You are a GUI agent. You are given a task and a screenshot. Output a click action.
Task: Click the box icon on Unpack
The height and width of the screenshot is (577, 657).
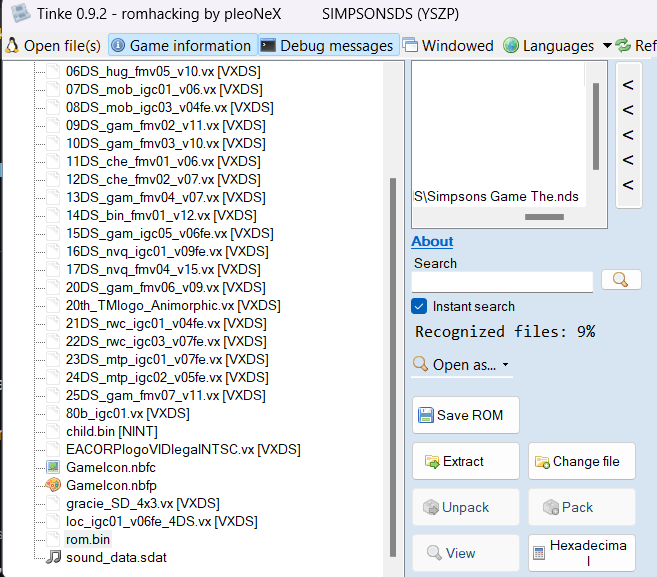430,507
